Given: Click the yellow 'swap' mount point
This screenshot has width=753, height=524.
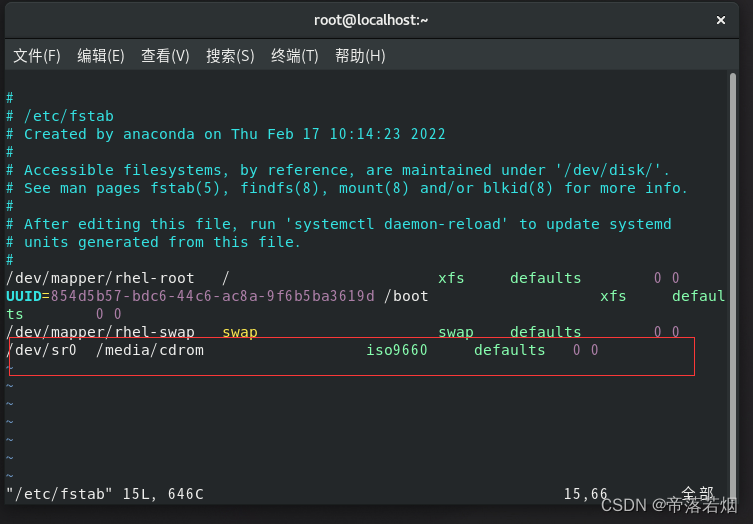Looking at the screenshot, I should pos(240,332).
